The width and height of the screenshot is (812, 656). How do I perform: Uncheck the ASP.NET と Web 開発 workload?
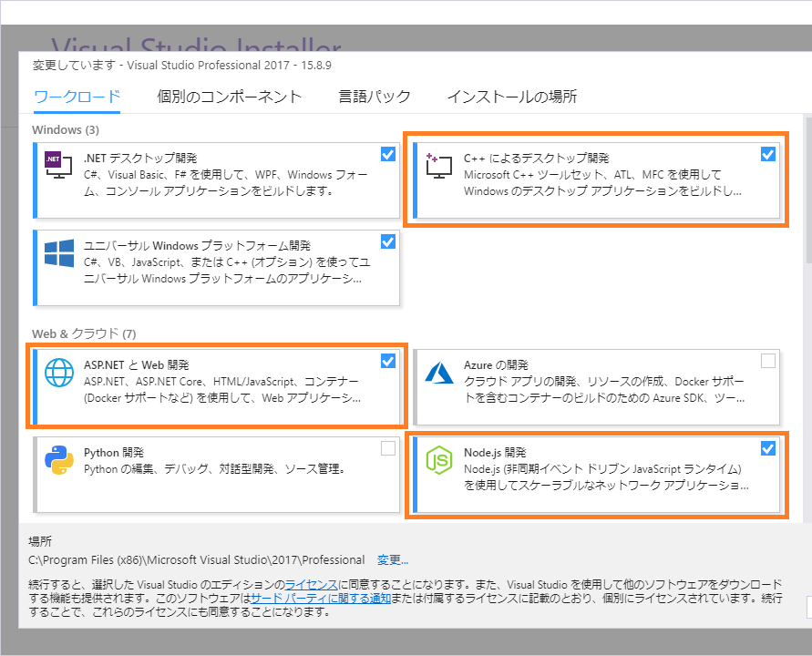pos(387,361)
